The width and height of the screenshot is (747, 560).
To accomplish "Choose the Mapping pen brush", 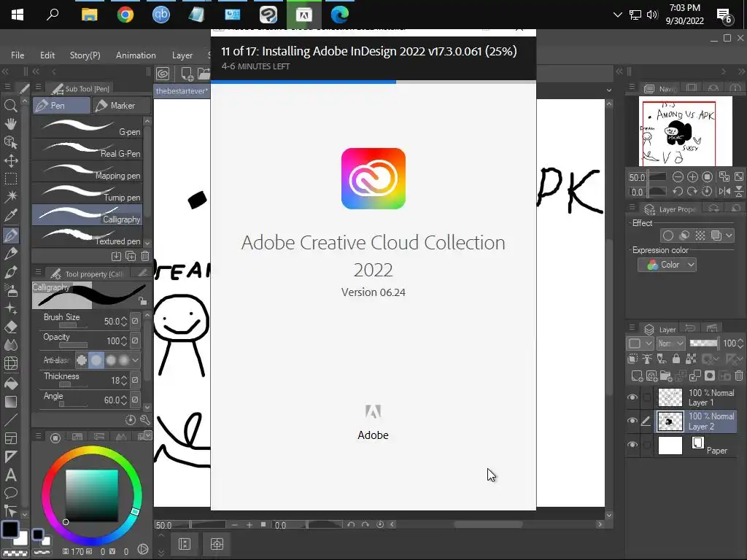I will coord(88,171).
